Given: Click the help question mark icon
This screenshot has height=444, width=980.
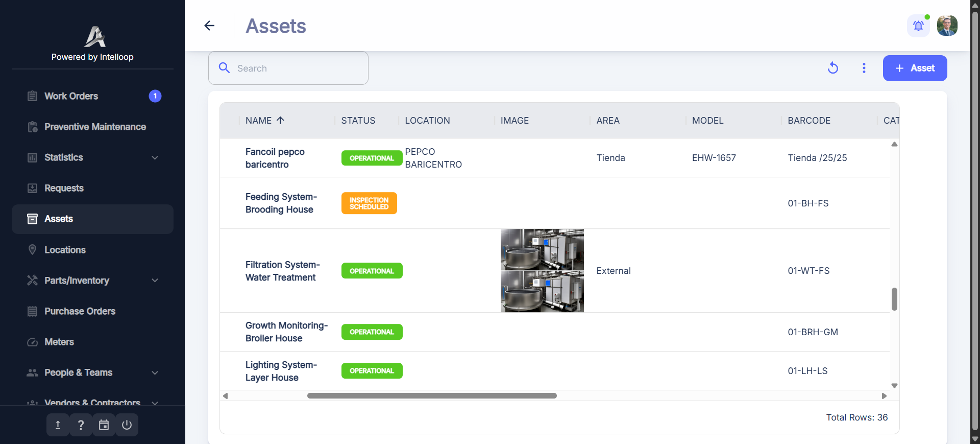Looking at the screenshot, I should 81,425.
